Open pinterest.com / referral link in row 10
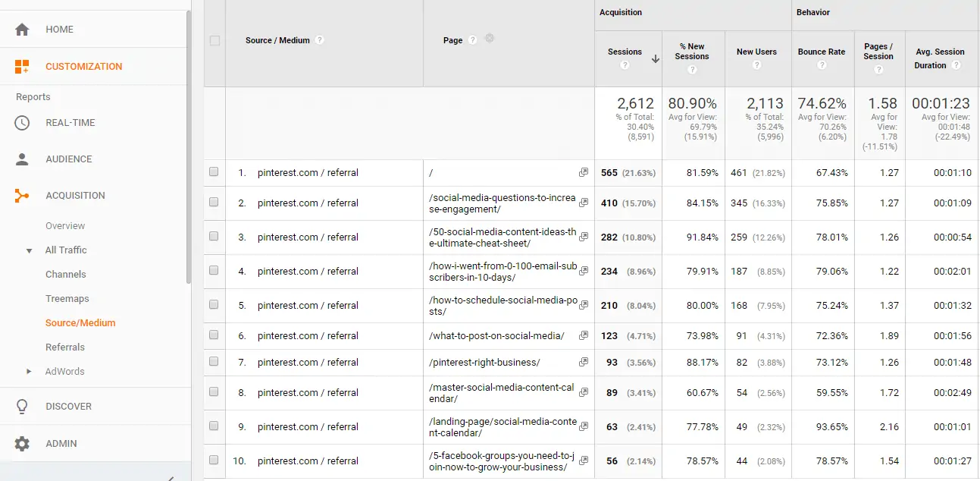 click(308, 461)
